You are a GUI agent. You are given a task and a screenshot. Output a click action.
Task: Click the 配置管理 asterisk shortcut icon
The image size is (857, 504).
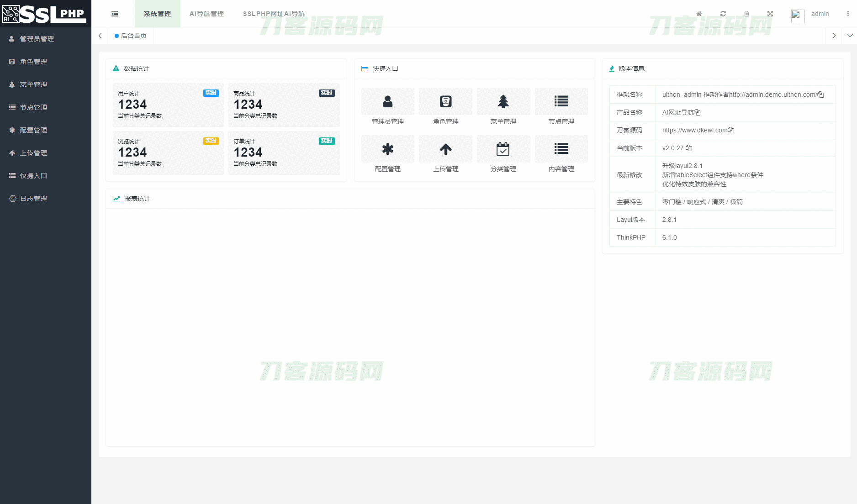point(387,149)
